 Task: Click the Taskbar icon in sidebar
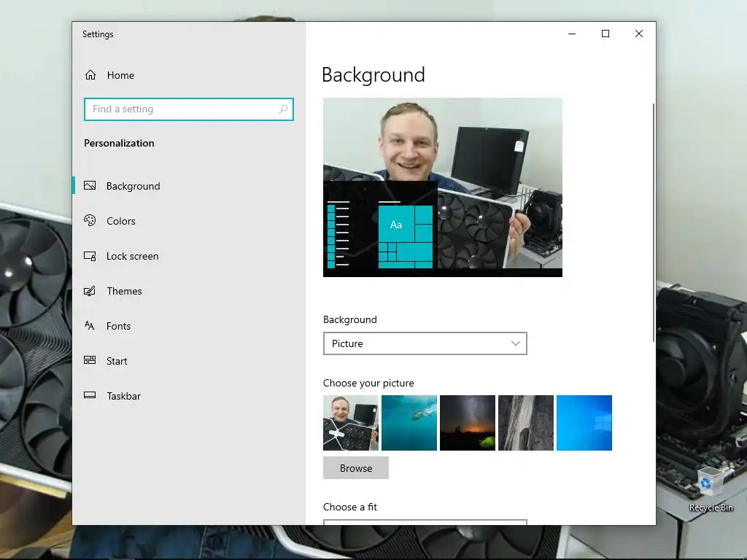click(90, 395)
